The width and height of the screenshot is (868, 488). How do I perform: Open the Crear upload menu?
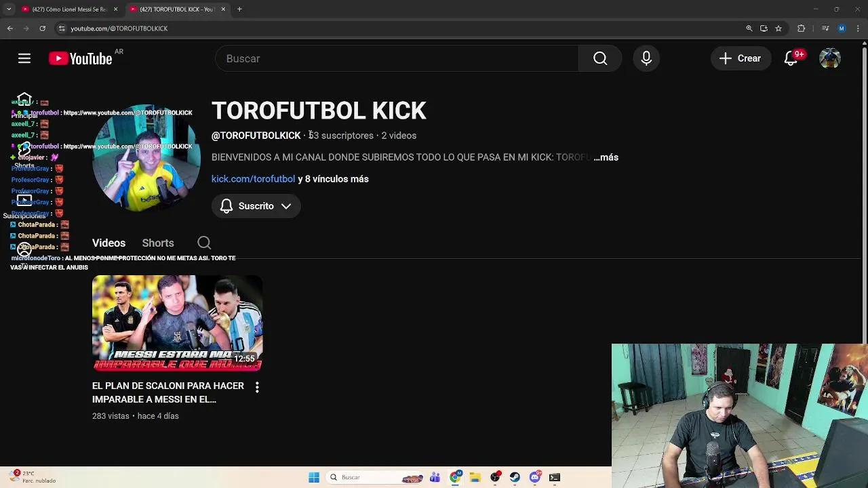[x=741, y=58]
